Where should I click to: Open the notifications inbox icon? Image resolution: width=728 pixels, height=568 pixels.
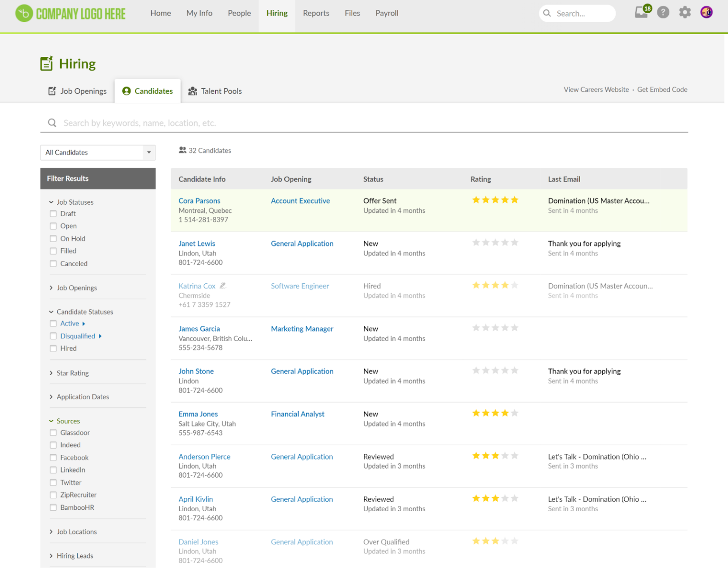point(641,13)
